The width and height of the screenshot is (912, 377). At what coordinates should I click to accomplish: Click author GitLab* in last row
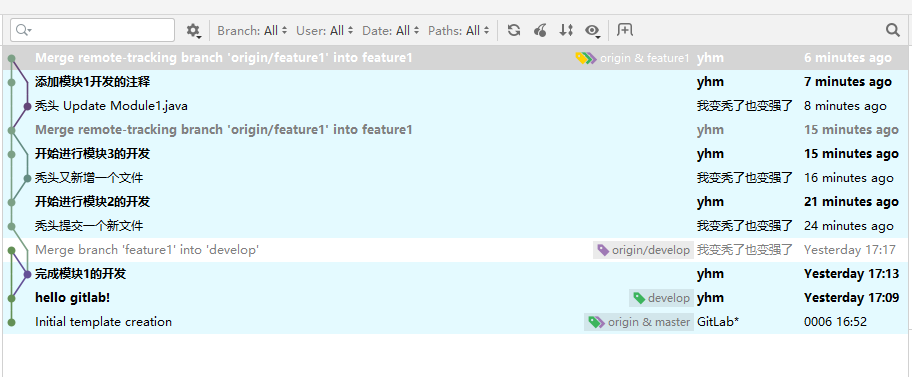click(718, 322)
